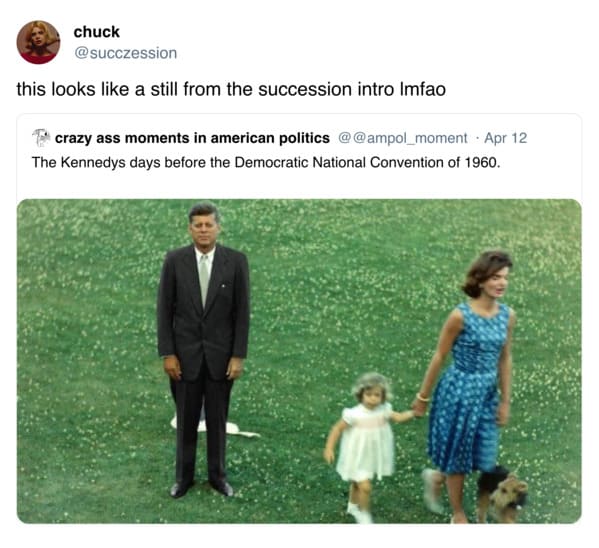
Task: Click the child in the white dress
Action: (x=365, y=447)
